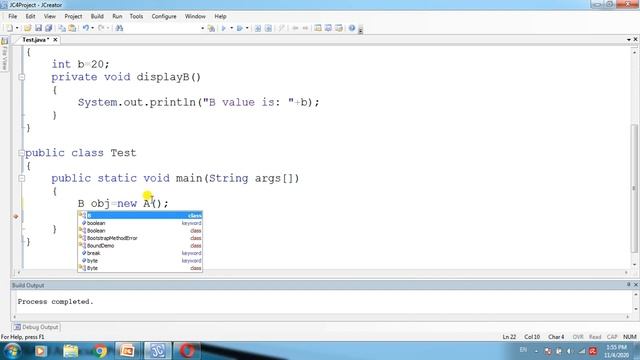
Task: Open the Tools menu
Action: (x=136, y=16)
